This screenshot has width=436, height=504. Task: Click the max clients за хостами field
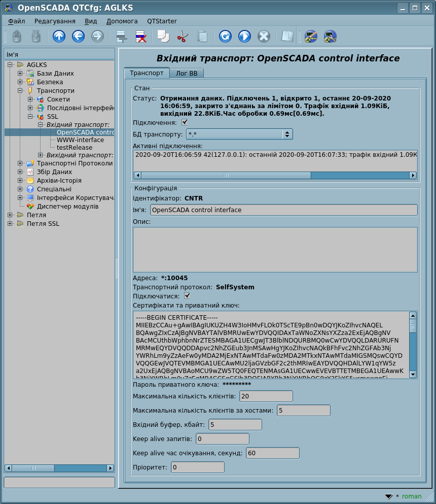pos(304,411)
